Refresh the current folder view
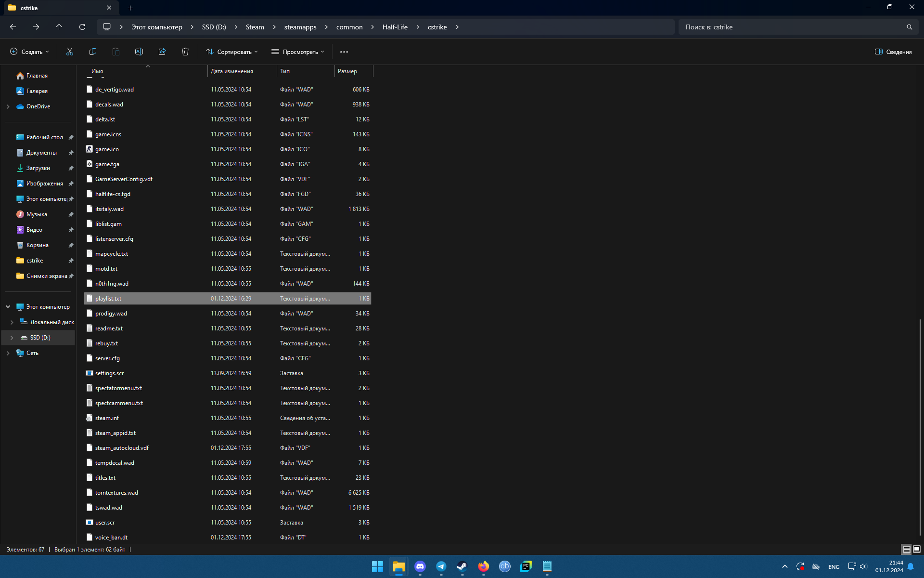This screenshot has width=924, height=578. coord(82,27)
